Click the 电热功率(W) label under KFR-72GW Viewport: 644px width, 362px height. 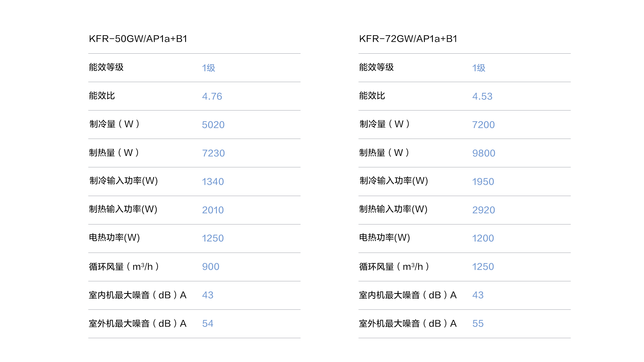pyautogui.click(x=385, y=238)
